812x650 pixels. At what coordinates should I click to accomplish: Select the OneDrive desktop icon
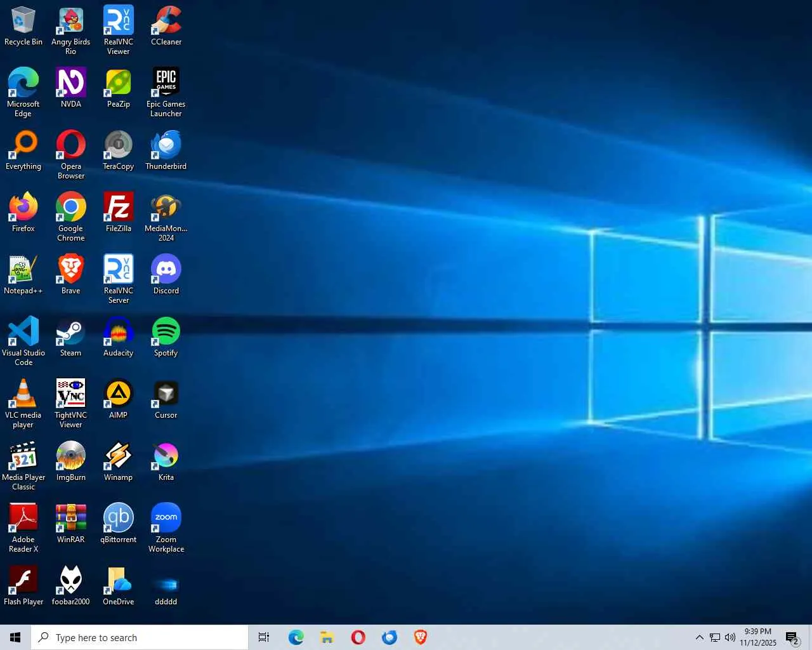tap(119, 585)
